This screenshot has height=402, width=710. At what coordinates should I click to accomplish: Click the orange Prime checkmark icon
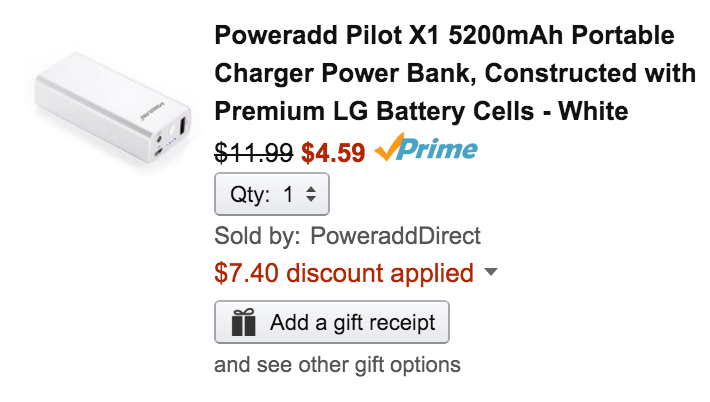[x=388, y=150]
